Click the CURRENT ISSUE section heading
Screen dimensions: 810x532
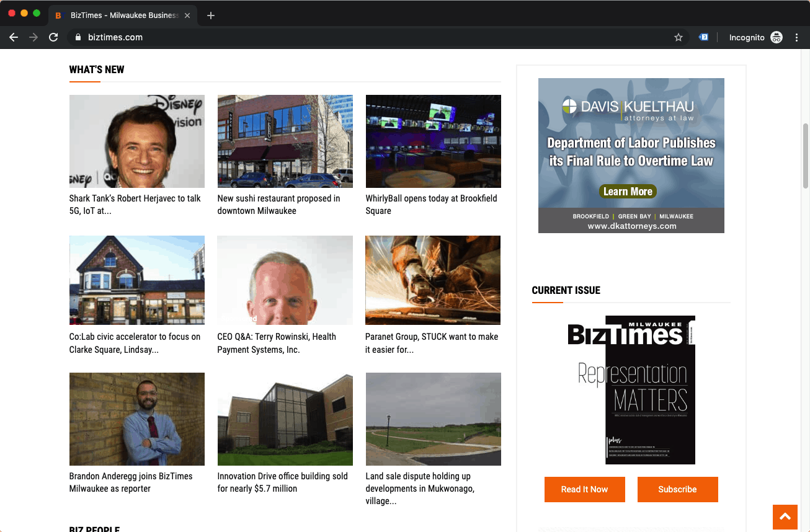566,290
